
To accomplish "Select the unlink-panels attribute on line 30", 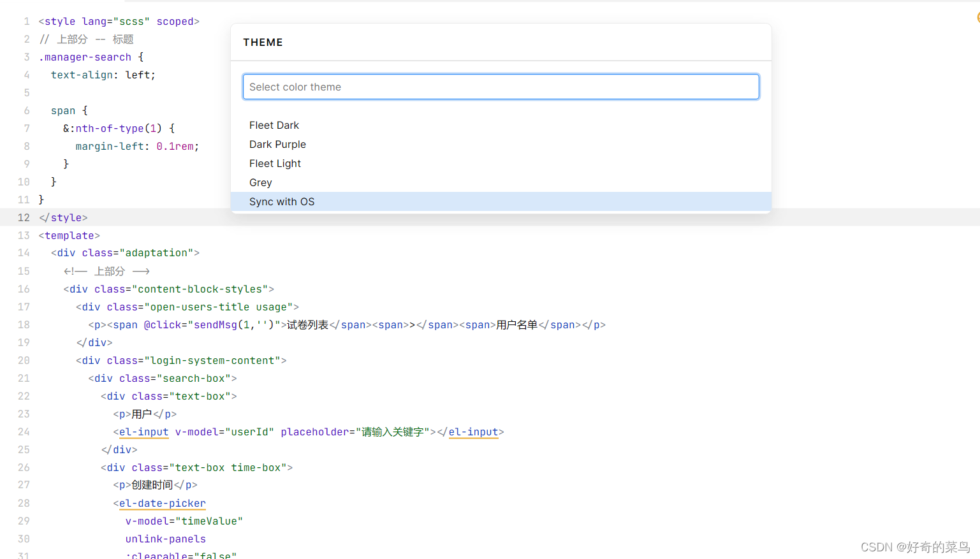I will (x=165, y=539).
